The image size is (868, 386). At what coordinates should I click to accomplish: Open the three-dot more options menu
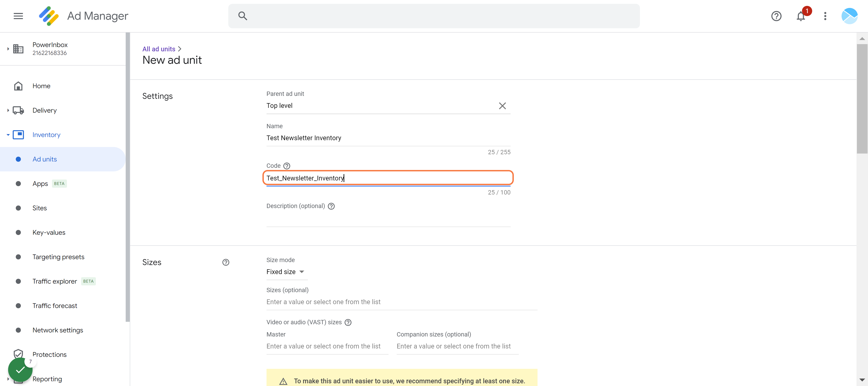[825, 16]
